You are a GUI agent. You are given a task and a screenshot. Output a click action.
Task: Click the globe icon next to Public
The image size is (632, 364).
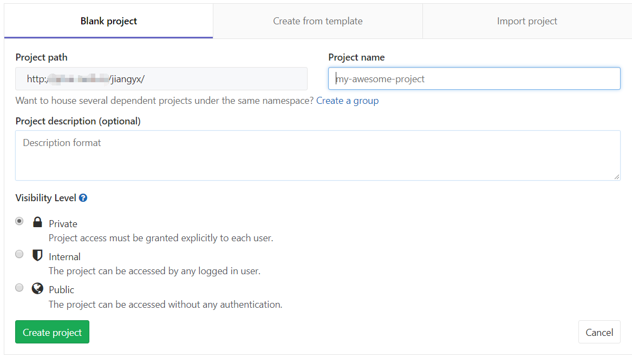37,288
